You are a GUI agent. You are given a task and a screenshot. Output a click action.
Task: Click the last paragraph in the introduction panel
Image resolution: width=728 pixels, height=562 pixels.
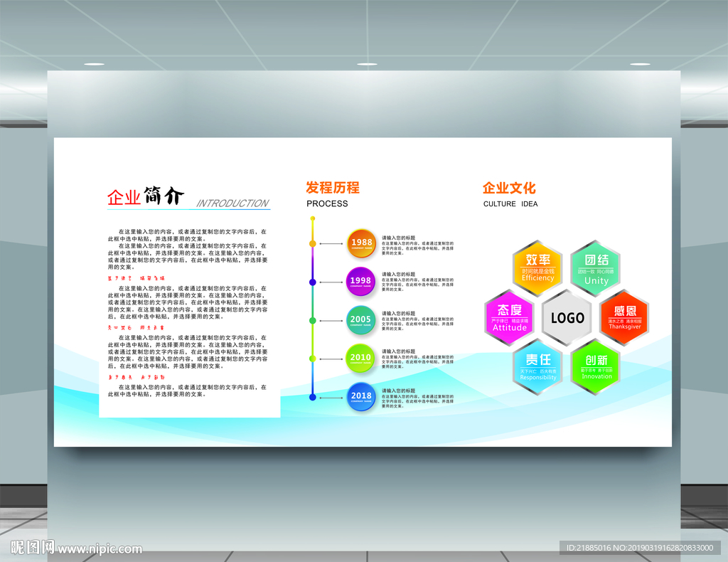[188, 391]
